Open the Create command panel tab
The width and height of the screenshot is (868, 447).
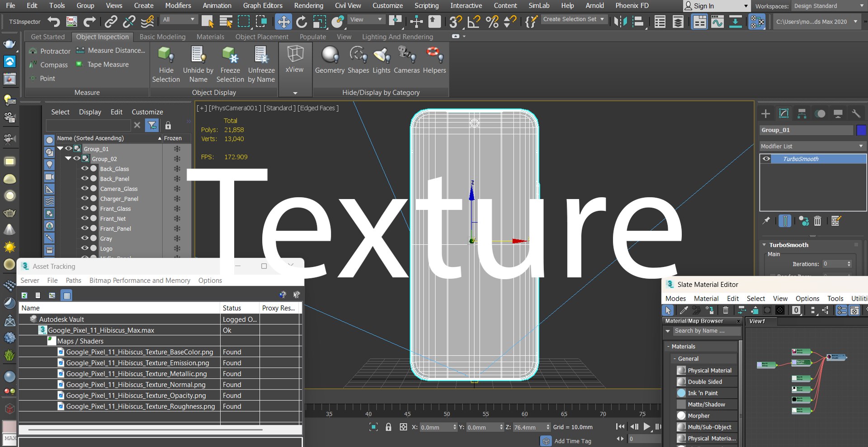(x=766, y=114)
